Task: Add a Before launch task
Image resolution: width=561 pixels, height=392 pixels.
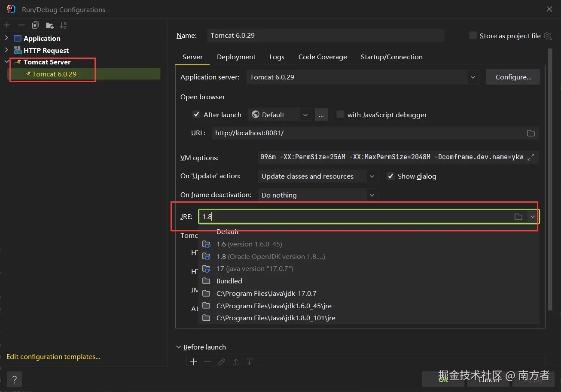Action: [194, 362]
